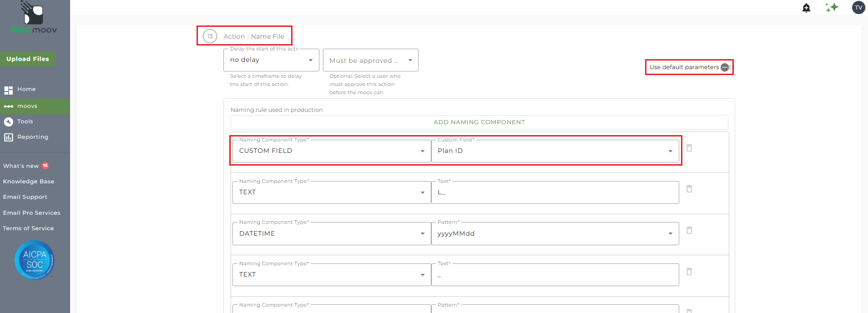Toggle Use default parameters switch
868x313 pixels.
tap(725, 67)
